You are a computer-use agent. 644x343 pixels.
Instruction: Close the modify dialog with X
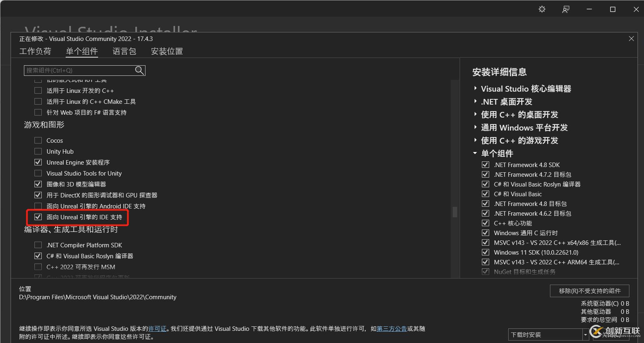[x=631, y=39]
